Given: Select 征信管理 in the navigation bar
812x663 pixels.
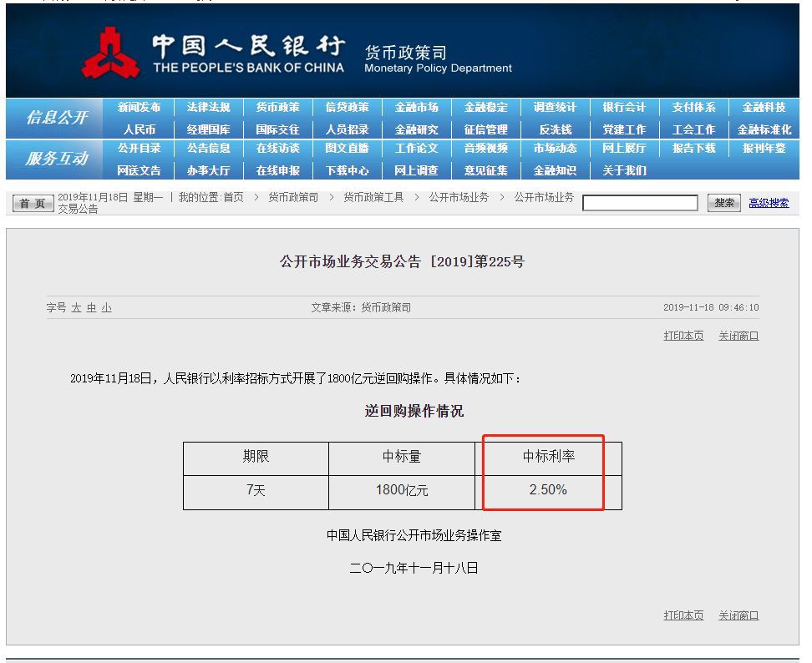Looking at the screenshot, I should click(x=485, y=130).
